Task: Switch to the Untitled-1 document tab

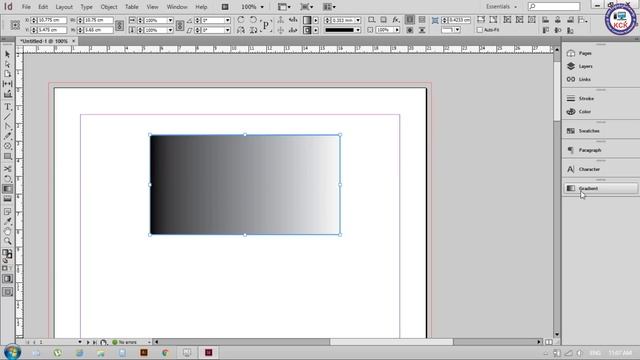Action: pyautogui.click(x=44, y=41)
